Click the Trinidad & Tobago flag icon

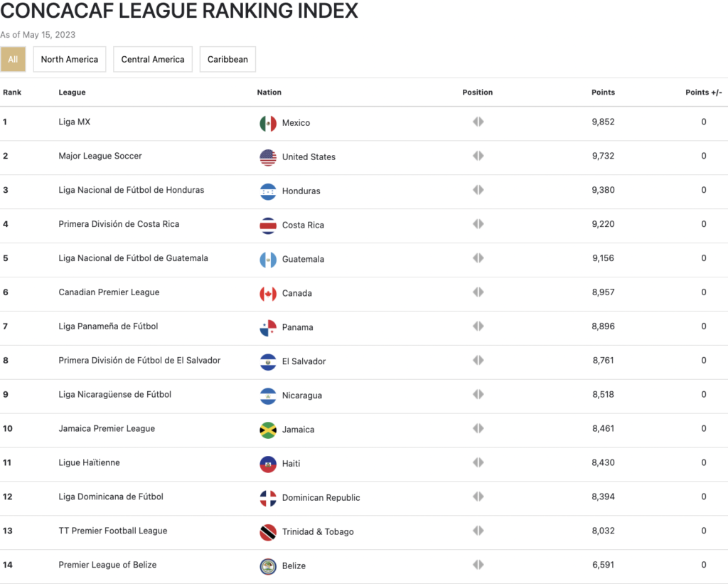point(268,532)
